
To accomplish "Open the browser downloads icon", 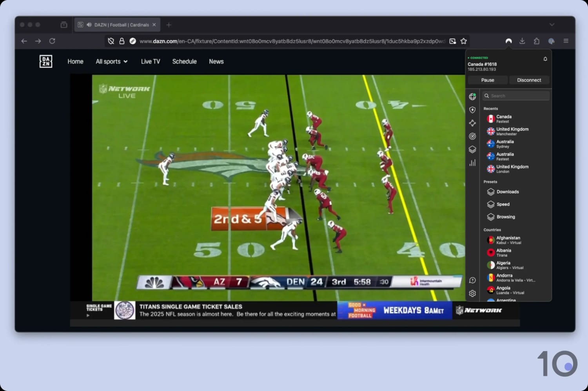I will [522, 41].
